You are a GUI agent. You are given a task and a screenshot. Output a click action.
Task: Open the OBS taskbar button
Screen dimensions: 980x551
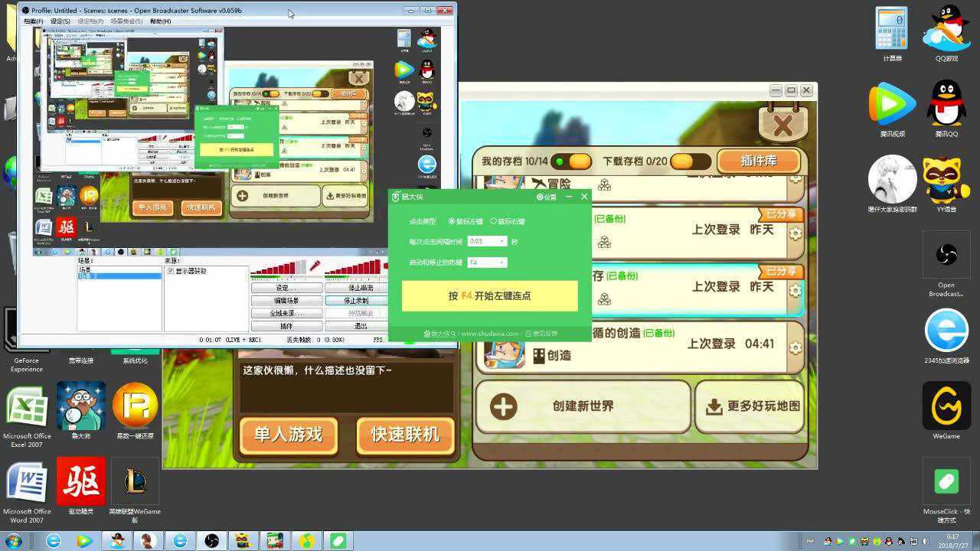pos(213,541)
